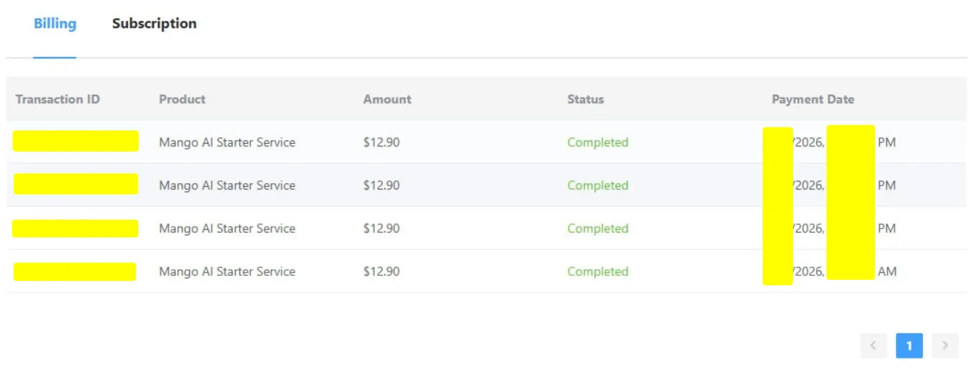The image size is (980, 385).
Task: Click the Amount column header
Action: (x=387, y=99)
